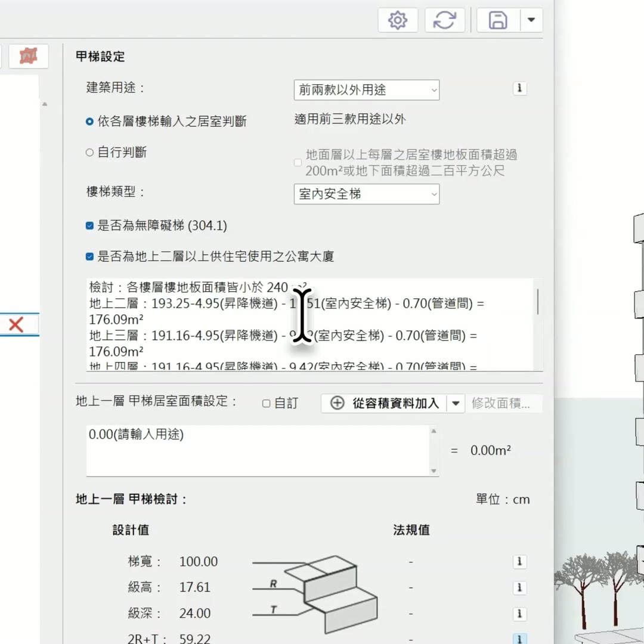Click the 單位：cm label
The height and width of the screenshot is (644, 644).
click(x=503, y=500)
